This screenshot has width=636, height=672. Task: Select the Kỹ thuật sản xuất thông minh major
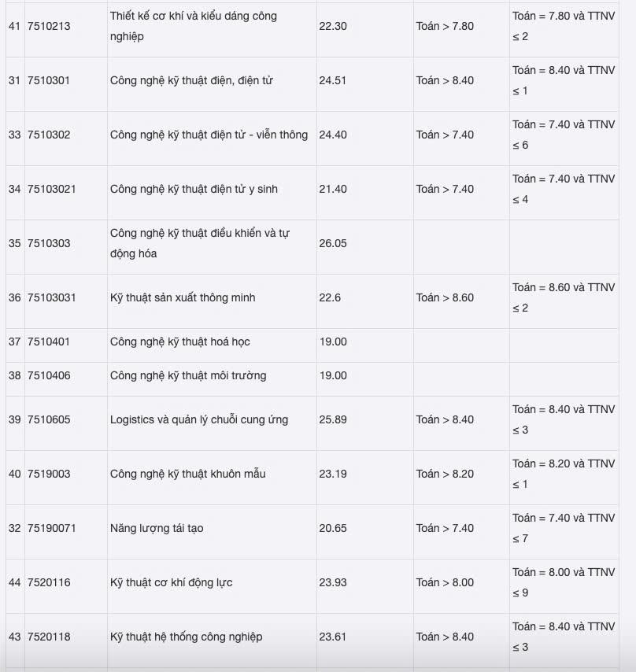tap(183, 297)
